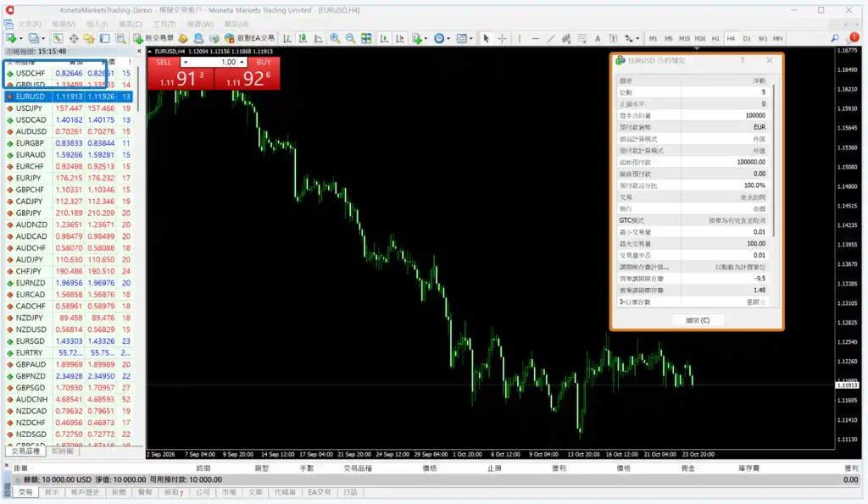The width and height of the screenshot is (868, 504).
Task: Toggle the Data Window crosshair-target icon
Action: (73, 38)
